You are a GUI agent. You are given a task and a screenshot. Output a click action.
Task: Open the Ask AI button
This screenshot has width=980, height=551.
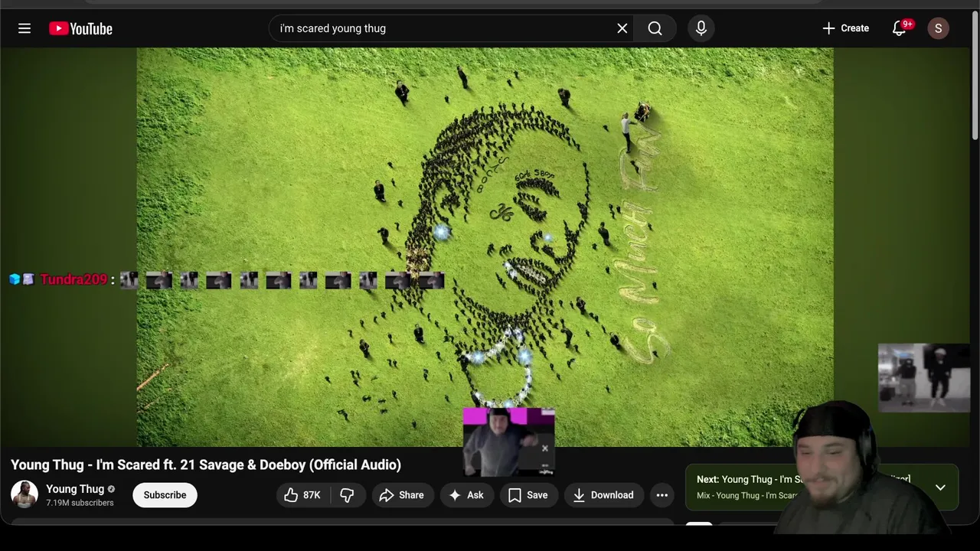coord(466,495)
